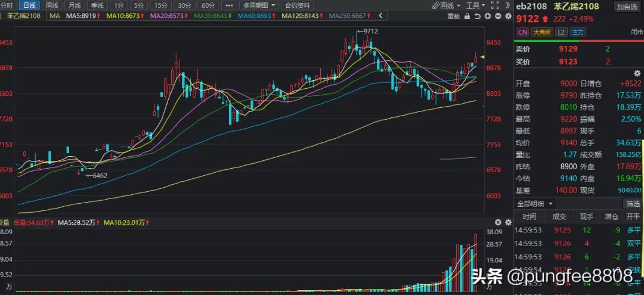Click the undo arrow icon beside the lock

tap(478, 16)
